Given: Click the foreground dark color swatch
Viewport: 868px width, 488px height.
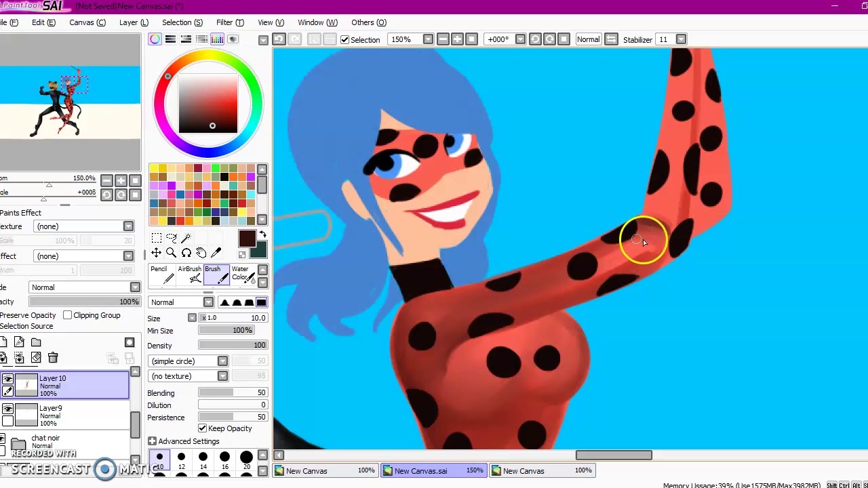Looking at the screenshot, I should coord(246,238).
